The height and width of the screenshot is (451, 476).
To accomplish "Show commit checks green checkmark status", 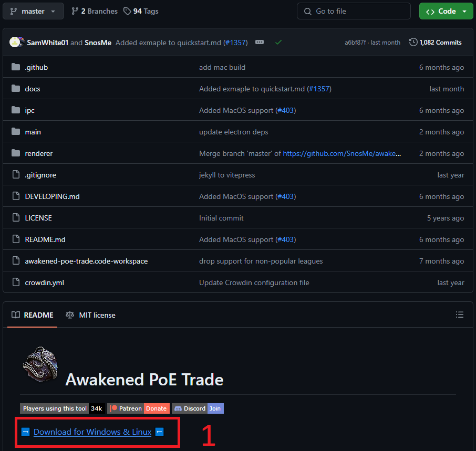I will (x=278, y=43).
